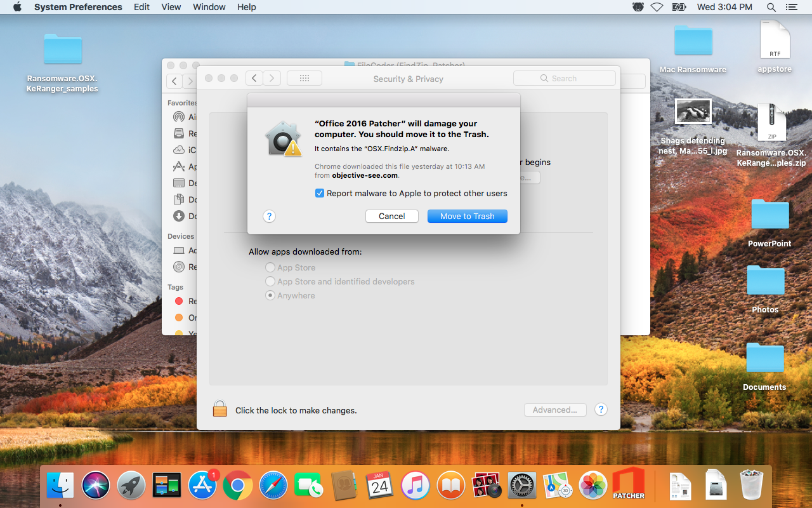Open the System Preferences menu
The width and height of the screenshot is (812, 508).
pyautogui.click(x=78, y=7)
